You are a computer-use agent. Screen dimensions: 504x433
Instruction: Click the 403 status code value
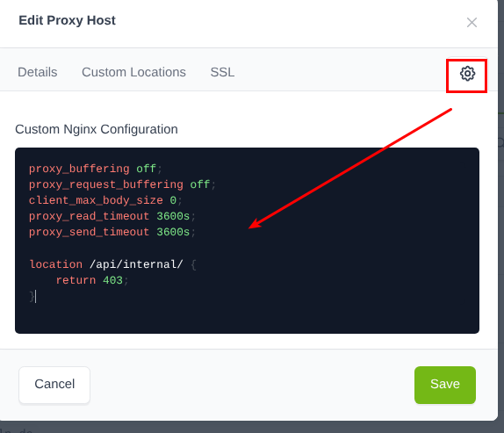(112, 280)
